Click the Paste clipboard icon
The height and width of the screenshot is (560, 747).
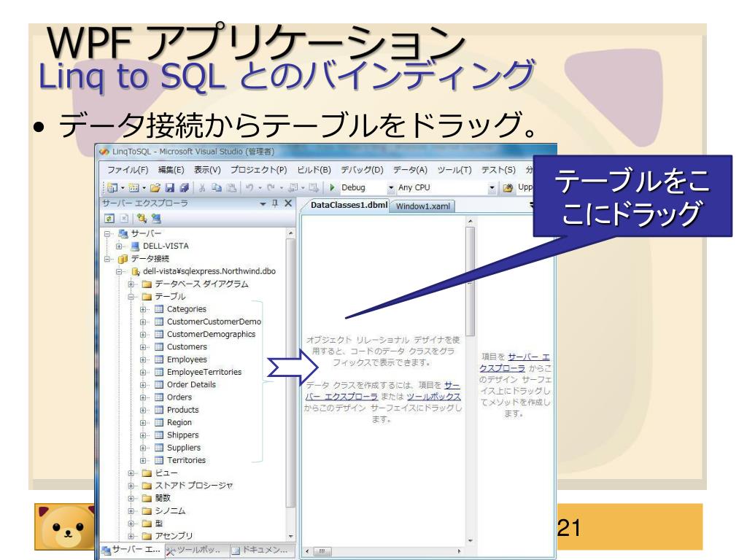pyautogui.click(x=231, y=187)
